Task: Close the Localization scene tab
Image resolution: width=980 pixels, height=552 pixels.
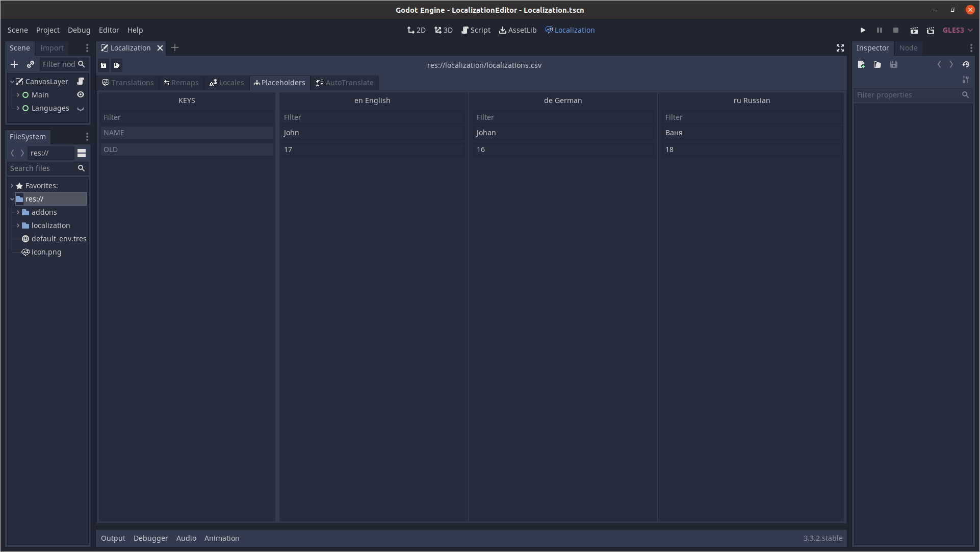Action: 160,48
